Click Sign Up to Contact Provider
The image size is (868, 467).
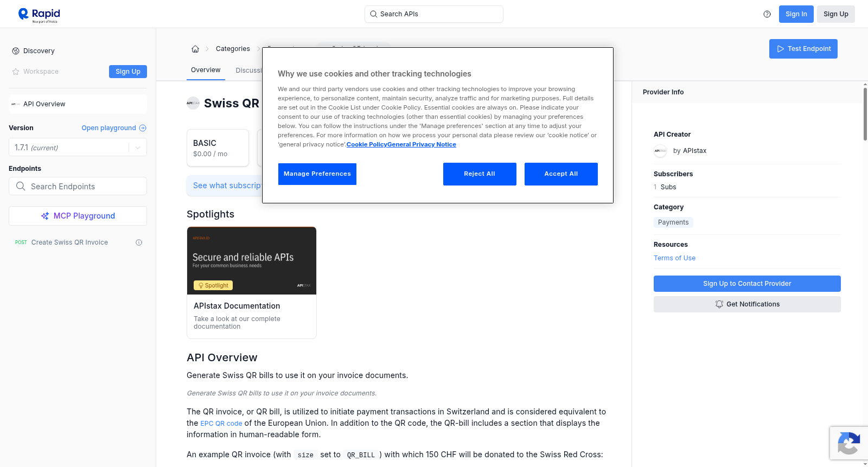click(x=747, y=284)
